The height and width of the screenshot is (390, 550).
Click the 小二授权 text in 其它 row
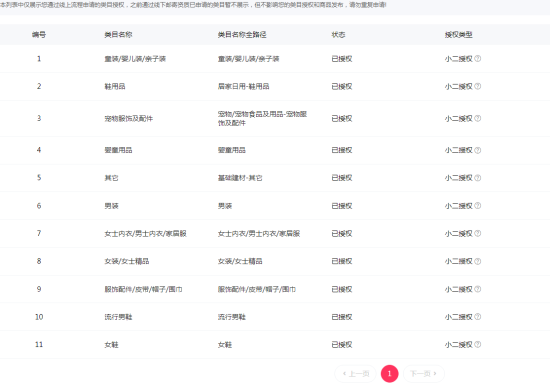458,178
